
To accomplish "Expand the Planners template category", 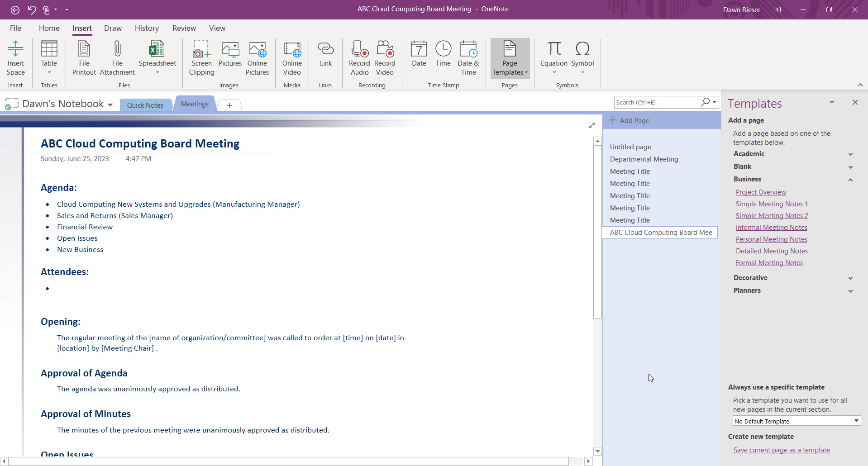I will (850, 291).
